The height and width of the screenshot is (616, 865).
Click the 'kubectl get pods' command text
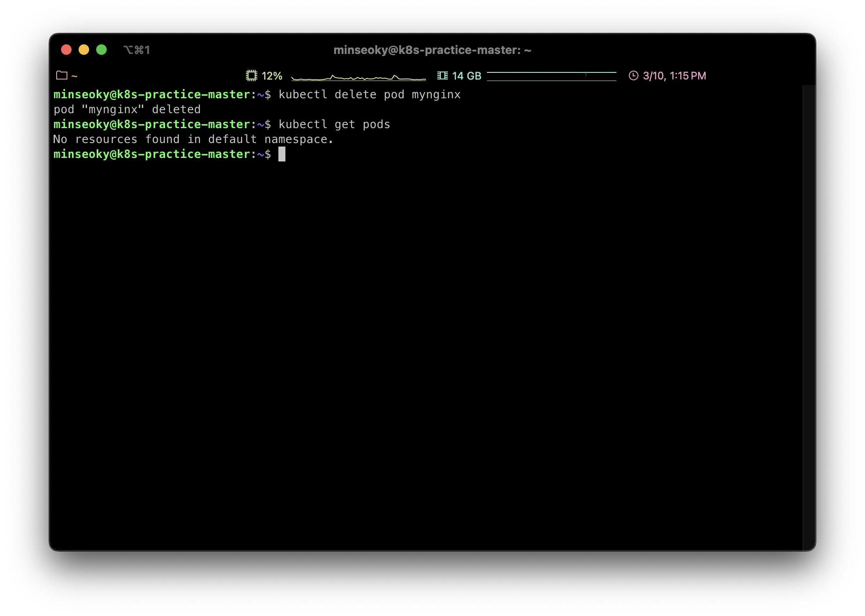pyautogui.click(x=334, y=125)
